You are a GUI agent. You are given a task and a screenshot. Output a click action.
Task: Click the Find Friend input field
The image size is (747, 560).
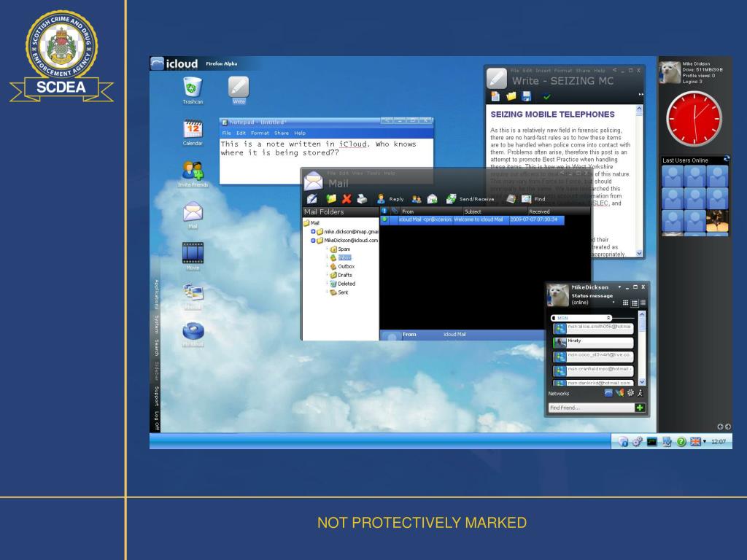591,408
